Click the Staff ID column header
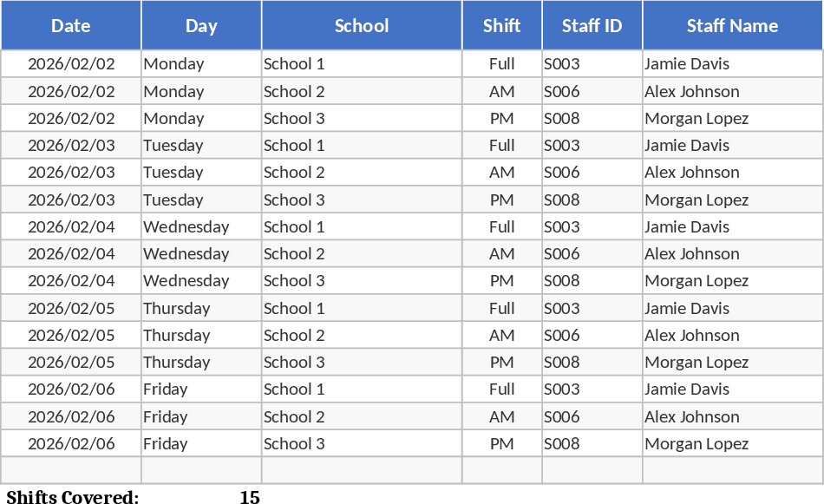Image resolution: width=824 pixels, height=504 pixels. [x=592, y=26]
